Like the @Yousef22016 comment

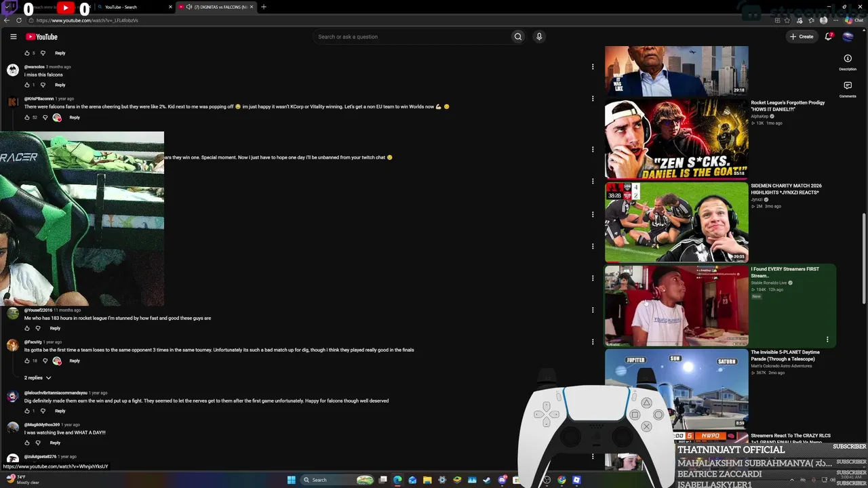27,328
